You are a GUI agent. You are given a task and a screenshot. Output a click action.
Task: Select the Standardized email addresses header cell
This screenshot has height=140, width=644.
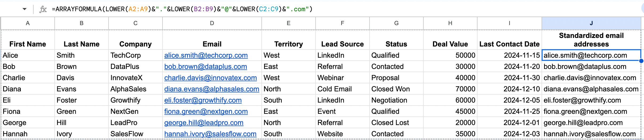coord(591,40)
